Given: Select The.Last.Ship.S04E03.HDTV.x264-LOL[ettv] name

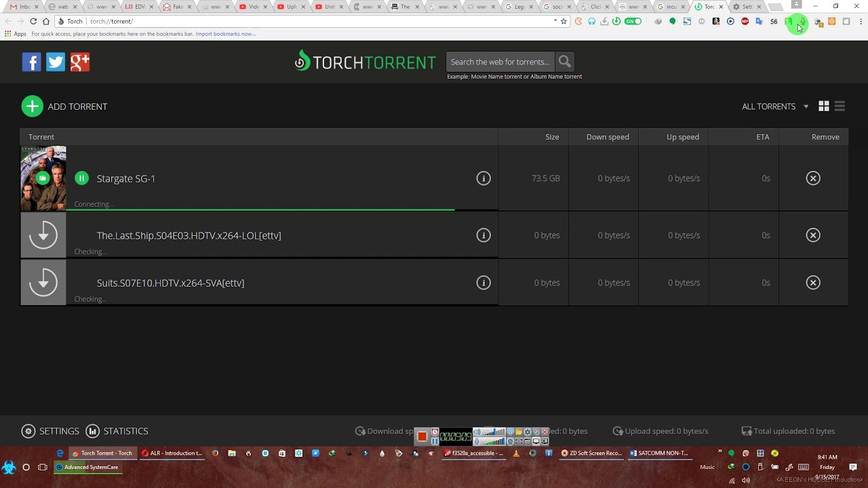Looking at the screenshot, I should 189,235.
